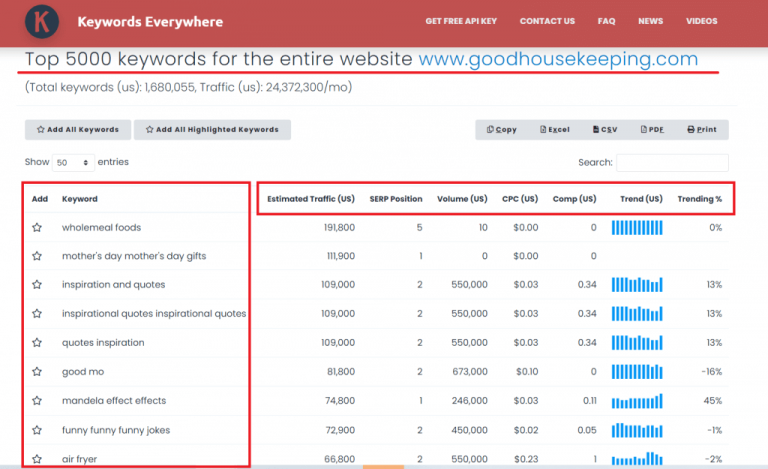Click the 111,900 estimated traffic value

[340, 256]
